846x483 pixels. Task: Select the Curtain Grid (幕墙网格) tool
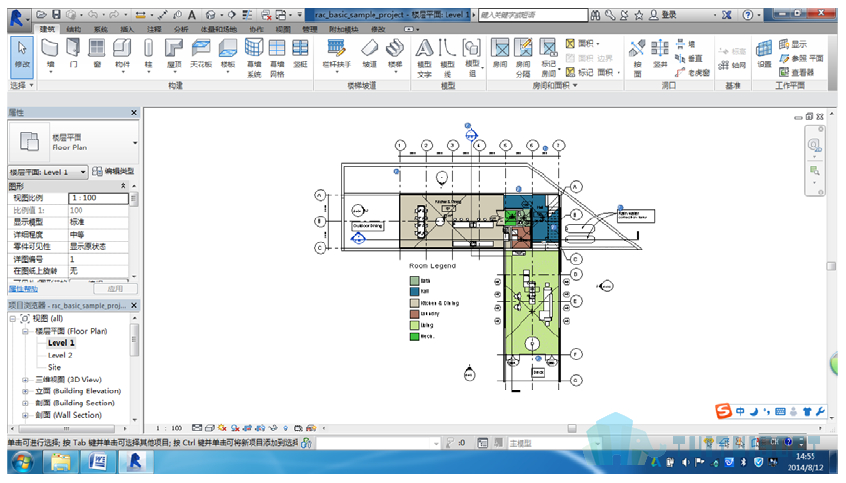click(277, 58)
